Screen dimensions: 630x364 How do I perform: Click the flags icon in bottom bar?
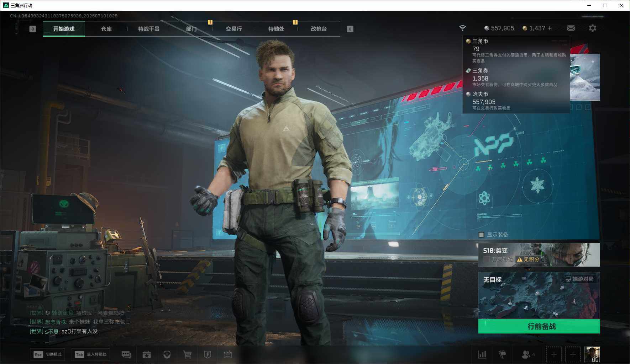pos(502,354)
